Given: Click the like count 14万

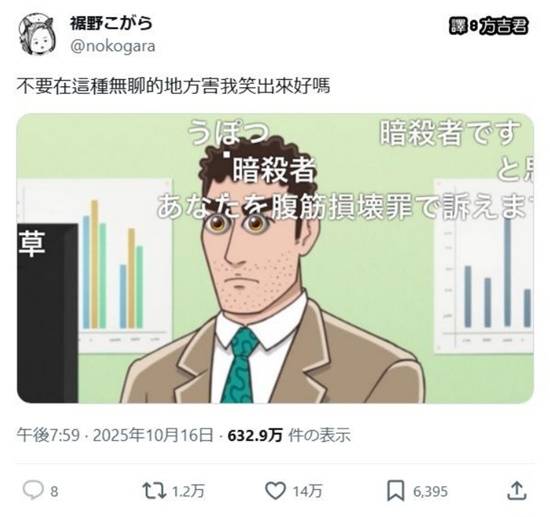Looking at the screenshot, I should 308,491.
